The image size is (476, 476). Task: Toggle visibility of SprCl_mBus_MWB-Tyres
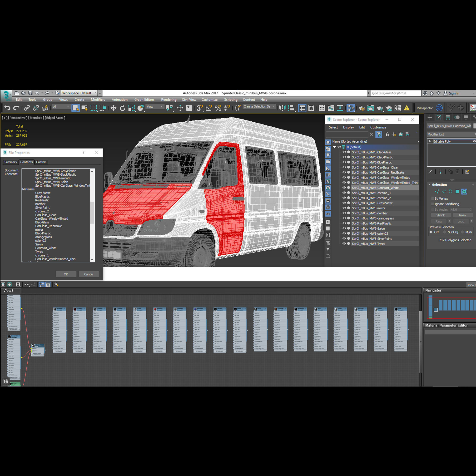coord(344,244)
